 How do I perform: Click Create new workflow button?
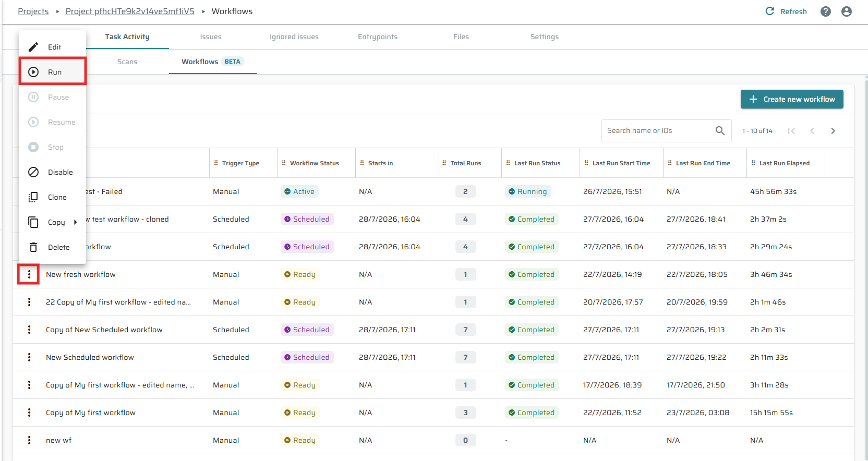pyautogui.click(x=792, y=99)
